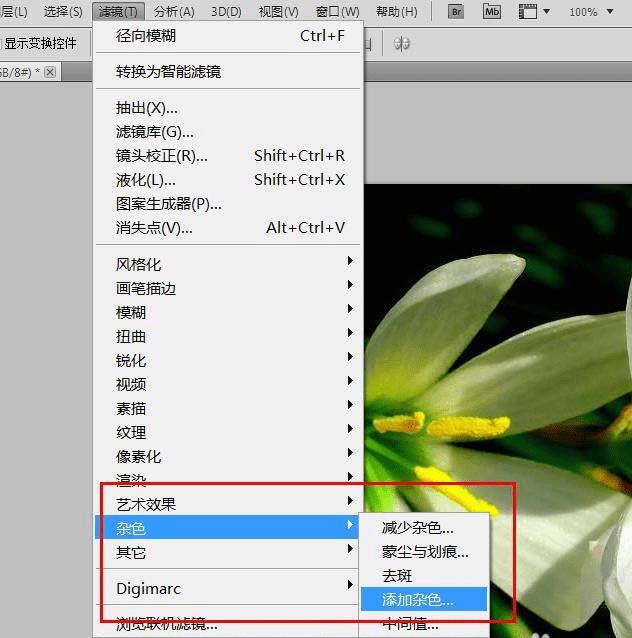This screenshot has width=632, height=638.
Task: Click the auto-align icon in options bar
Action: click(x=402, y=44)
